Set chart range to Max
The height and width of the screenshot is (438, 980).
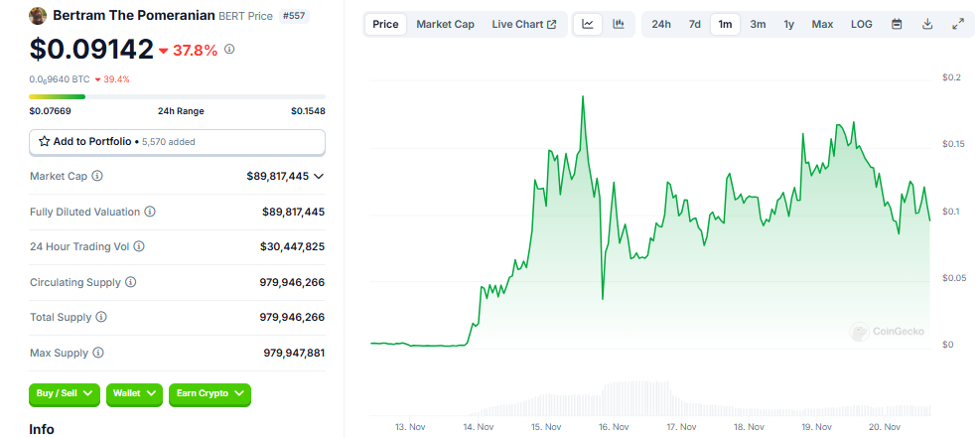(822, 25)
